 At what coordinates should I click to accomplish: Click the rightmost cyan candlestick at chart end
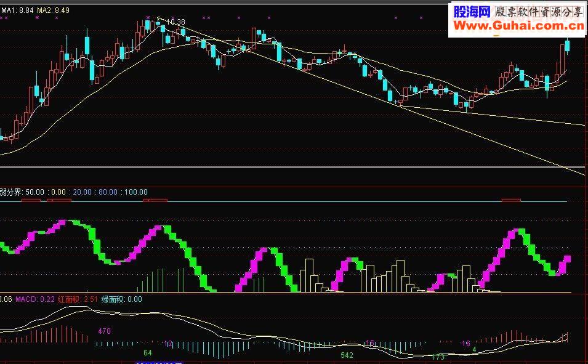tap(568, 46)
